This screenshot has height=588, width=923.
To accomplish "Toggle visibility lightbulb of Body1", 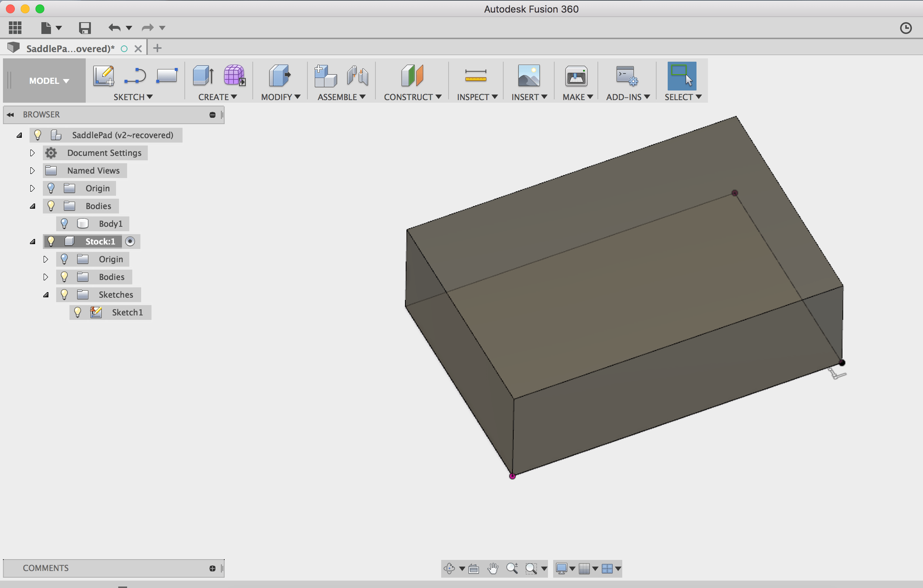I will [x=64, y=224].
